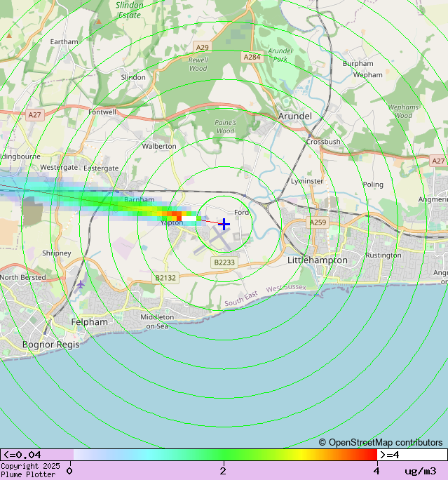Click the Fontwell label
The width and height of the screenshot is (448, 480).
tap(102, 112)
